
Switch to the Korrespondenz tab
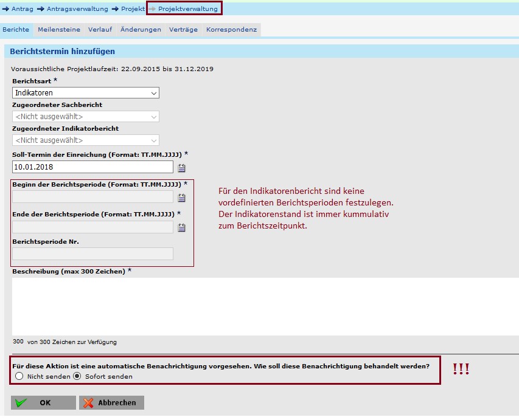click(x=231, y=29)
